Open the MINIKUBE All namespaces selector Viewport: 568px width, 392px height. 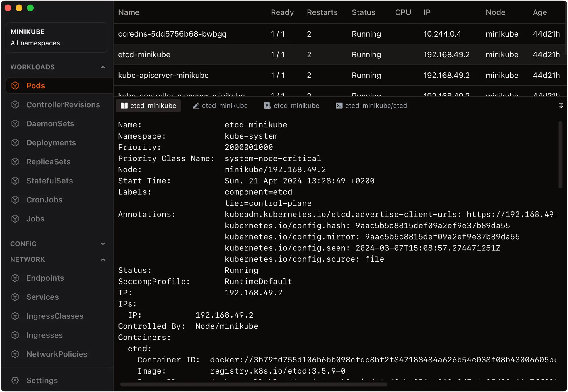(x=57, y=37)
